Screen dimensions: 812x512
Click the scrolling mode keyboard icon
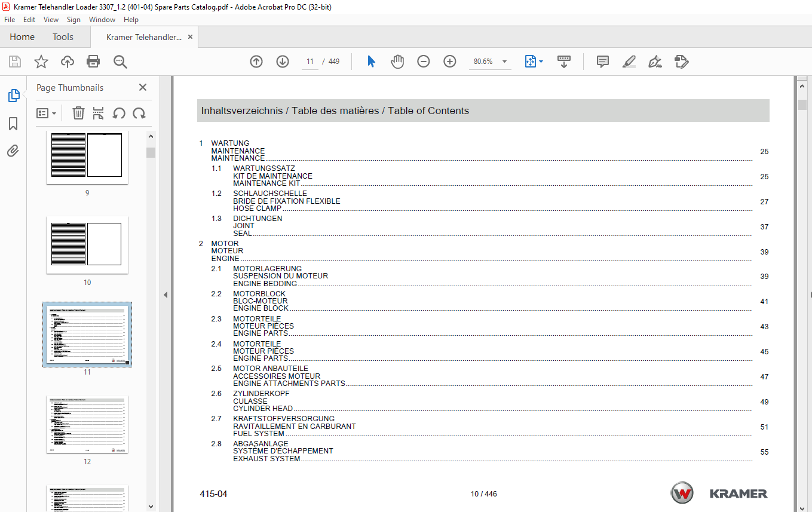tap(564, 62)
